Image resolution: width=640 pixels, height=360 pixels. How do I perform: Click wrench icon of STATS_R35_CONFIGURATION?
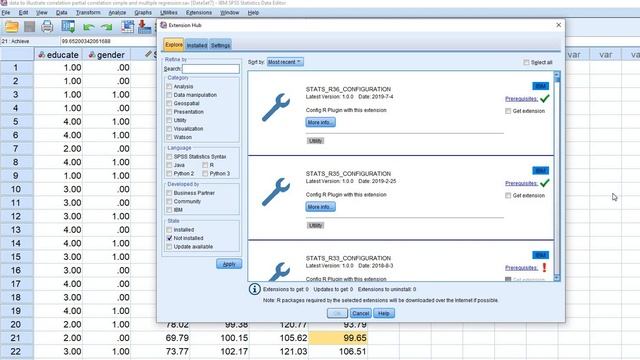point(276,192)
